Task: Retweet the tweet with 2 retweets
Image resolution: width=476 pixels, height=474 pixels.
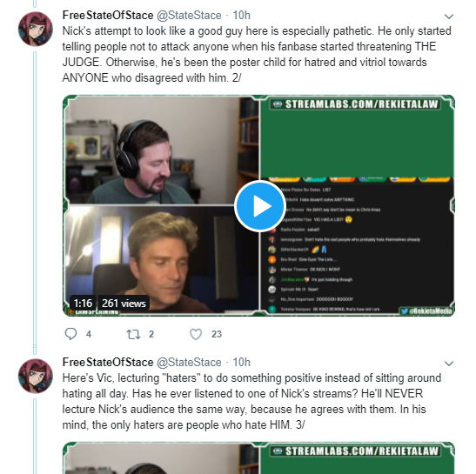Action: (x=133, y=334)
